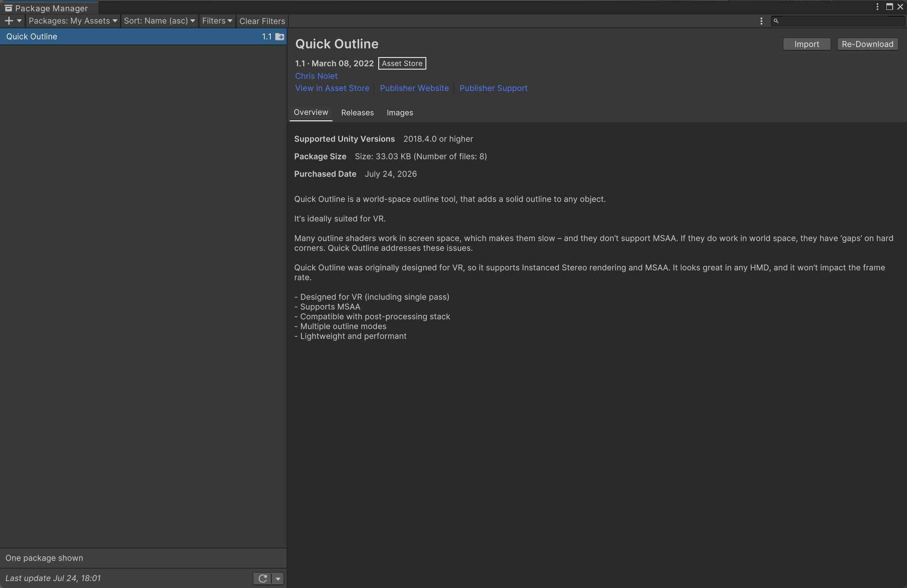The height and width of the screenshot is (588, 907).
Task: Click the search magnifier icon
Action: [776, 21]
